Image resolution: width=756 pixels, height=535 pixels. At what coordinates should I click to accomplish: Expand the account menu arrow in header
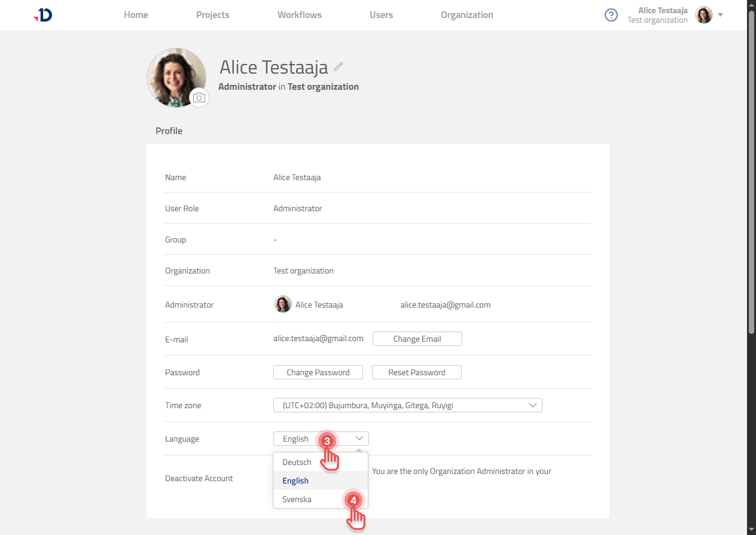[721, 15]
